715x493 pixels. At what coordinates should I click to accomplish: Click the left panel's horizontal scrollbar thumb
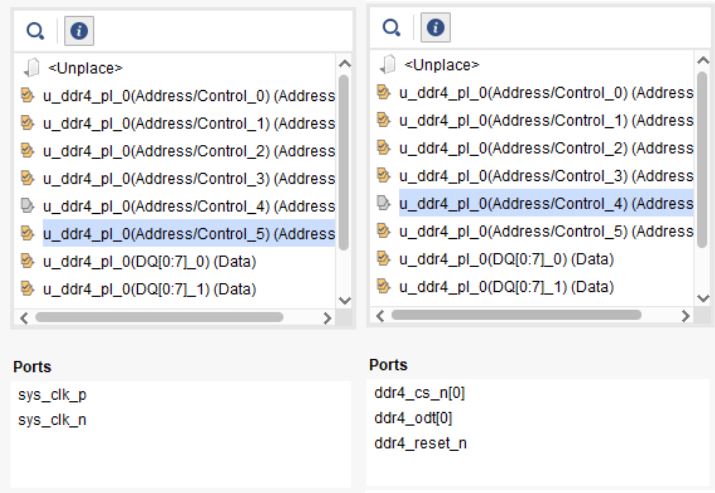[160, 318]
